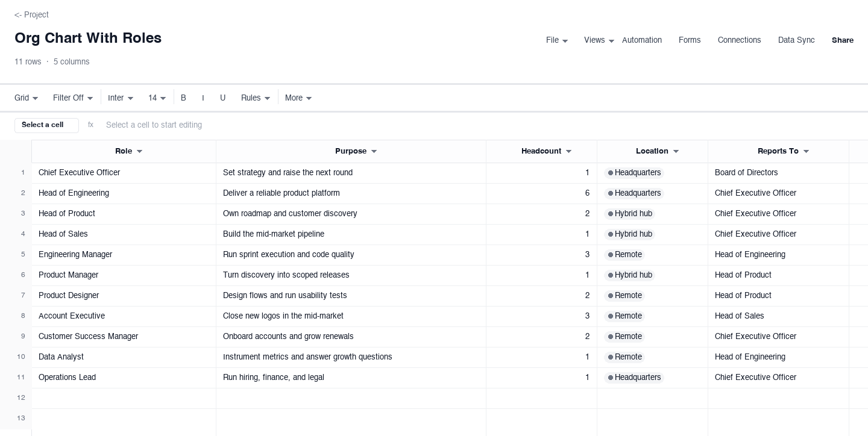
Task: Select the Head of Engineering role cell in row 2
Action: click(124, 193)
